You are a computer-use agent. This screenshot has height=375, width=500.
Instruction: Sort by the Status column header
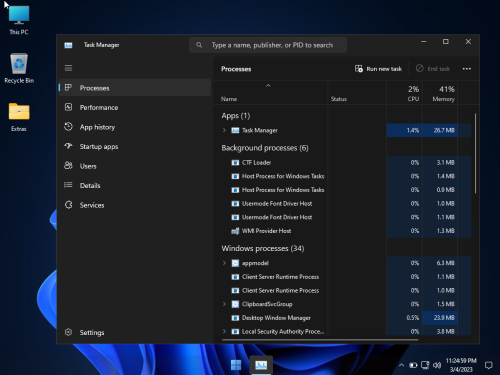pyautogui.click(x=357, y=93)
